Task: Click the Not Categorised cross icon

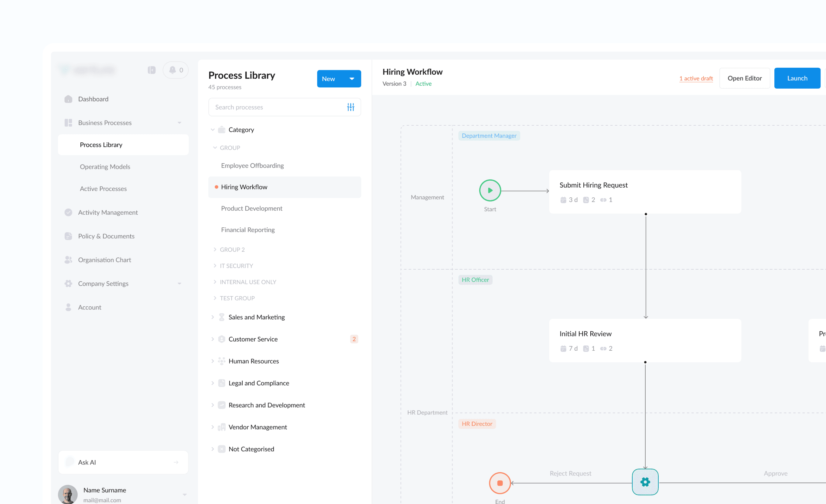Action: click(222, 449)
